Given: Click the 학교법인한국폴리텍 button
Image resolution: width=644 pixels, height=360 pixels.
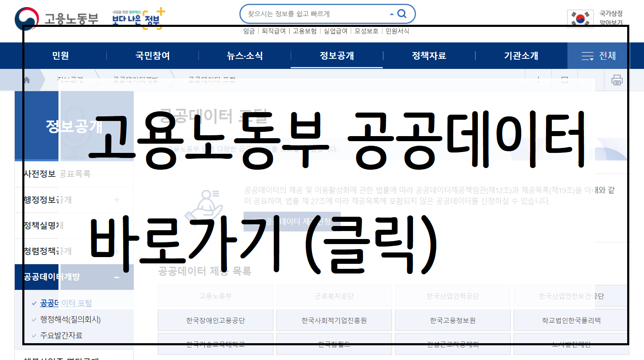Looking at the screenshot, I should [571, 320].
